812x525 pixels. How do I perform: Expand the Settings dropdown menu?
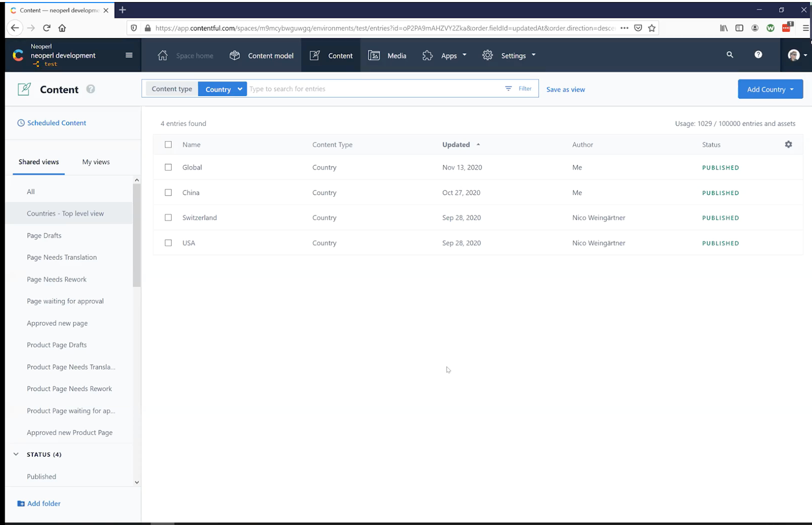[509, 55]
